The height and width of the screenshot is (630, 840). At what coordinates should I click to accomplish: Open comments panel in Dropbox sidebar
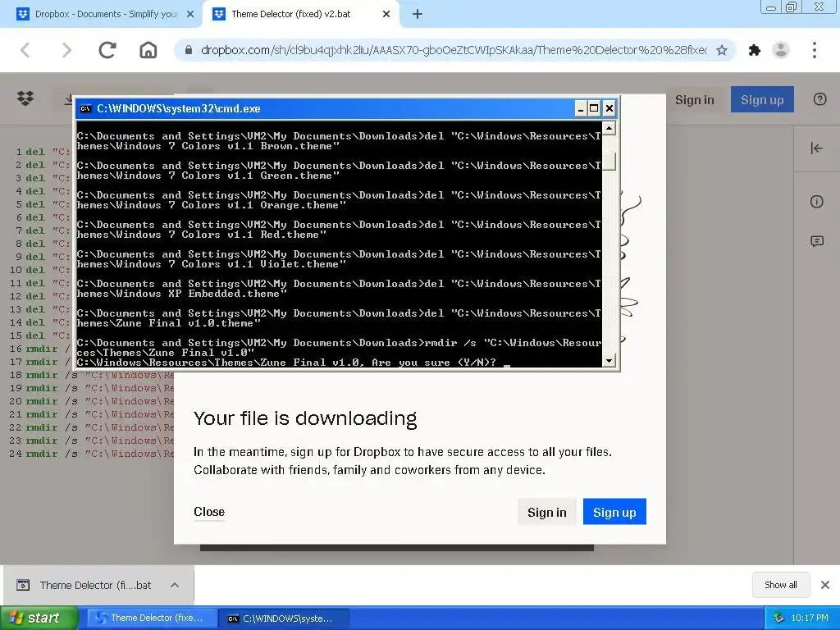tap(816, 241)
